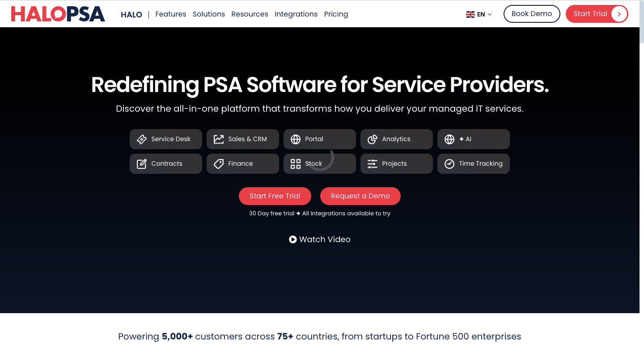Click the Request a Demo button
The image size is (644, 348).
(x=360, y=196)
